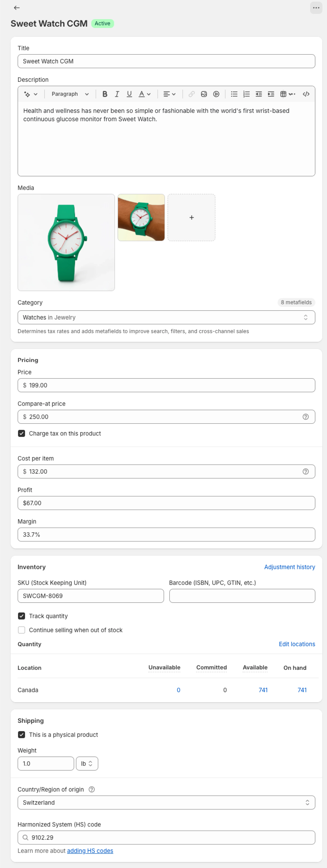Viewport: 327px width, 868px height.
Task: Change the weight unit lb selector
Action: tap(87, 763)
